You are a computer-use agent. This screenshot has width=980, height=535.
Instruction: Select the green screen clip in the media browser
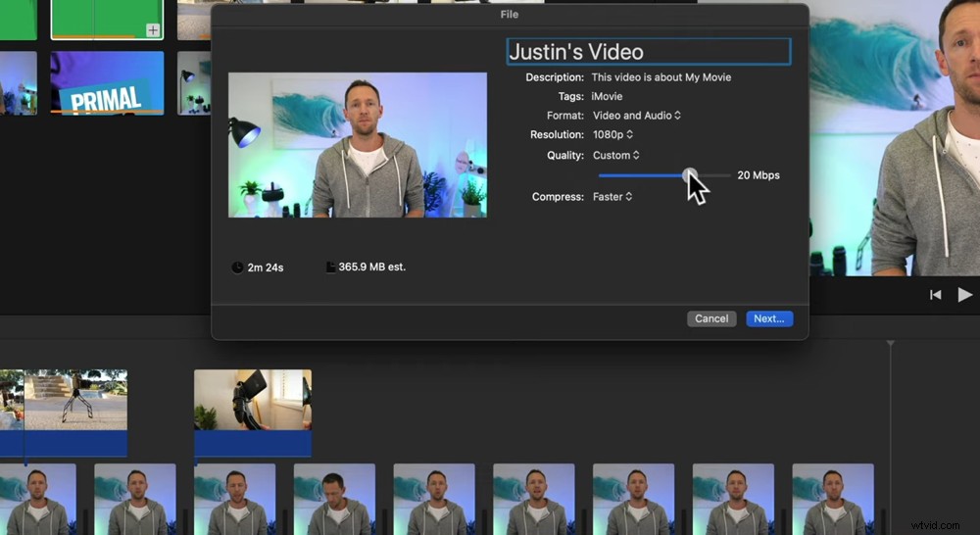[107, 20]
